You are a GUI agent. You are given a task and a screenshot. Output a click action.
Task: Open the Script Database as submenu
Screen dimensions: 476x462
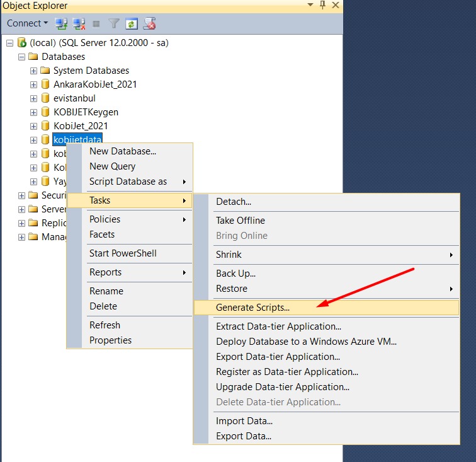point(130,182)
